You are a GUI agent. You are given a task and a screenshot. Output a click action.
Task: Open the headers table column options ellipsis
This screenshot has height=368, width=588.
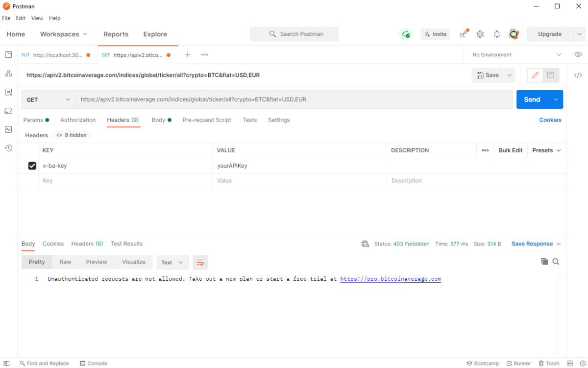485,150
